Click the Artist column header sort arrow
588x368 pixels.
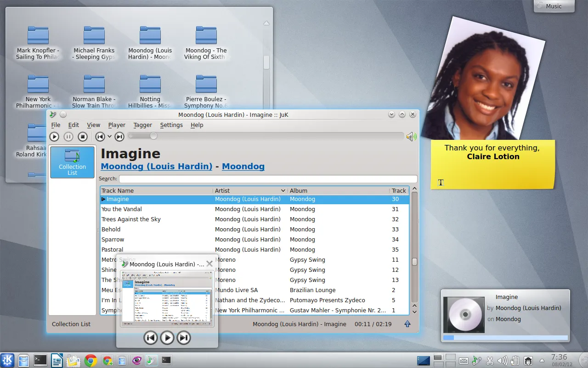pos(283,190)
